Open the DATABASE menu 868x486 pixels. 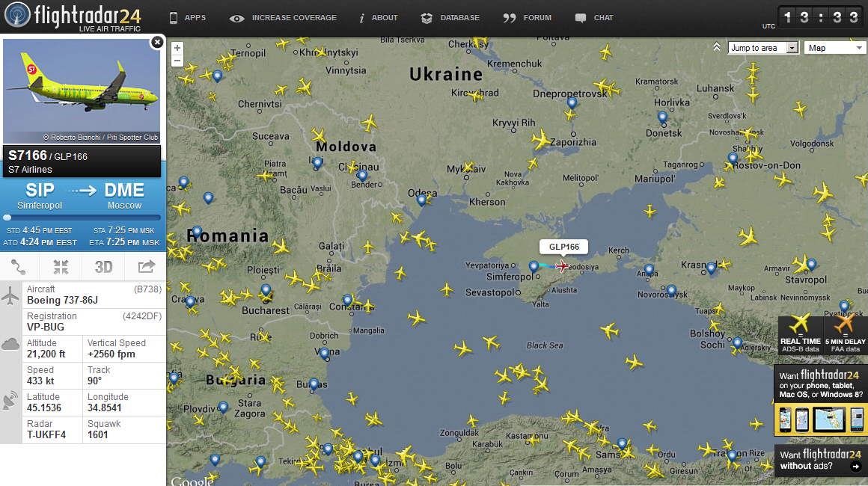(x=450, y=18)
